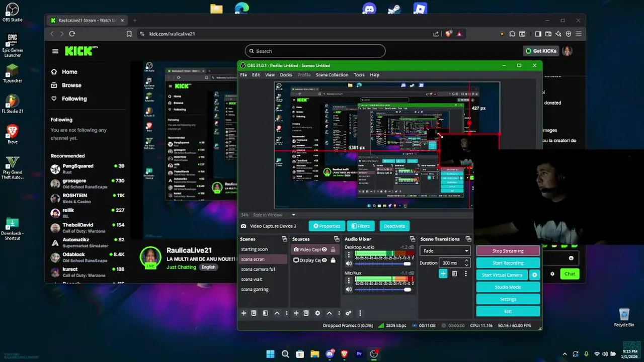Add a new source with plus icon
This screenshot has width=644, height=362.
coord(296,313)
